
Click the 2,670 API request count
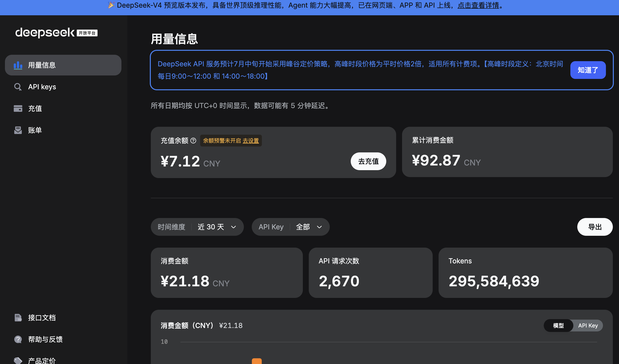pos(339,281)
